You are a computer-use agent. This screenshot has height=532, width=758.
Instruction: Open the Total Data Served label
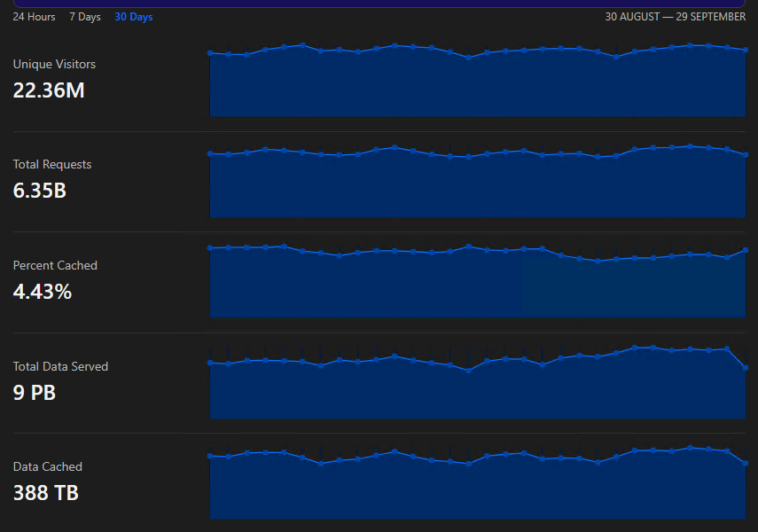(60, 366)
